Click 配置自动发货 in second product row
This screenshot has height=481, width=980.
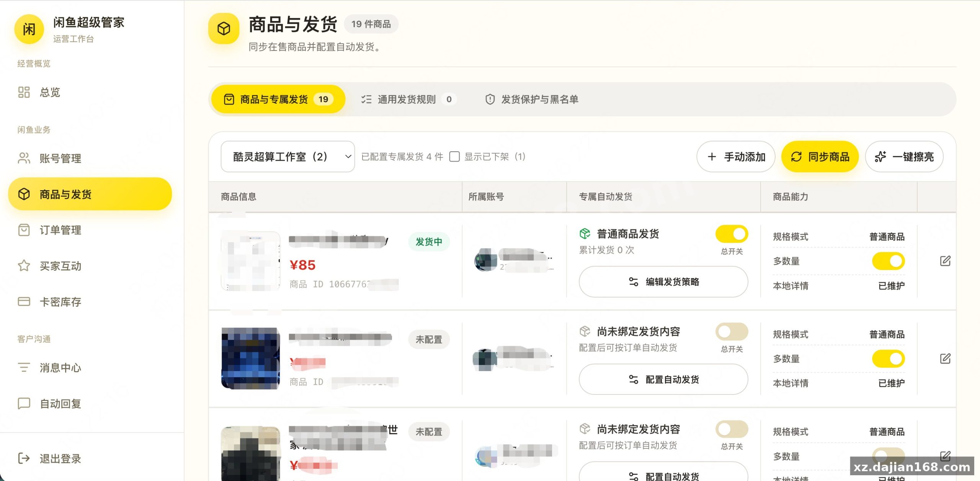663,380
